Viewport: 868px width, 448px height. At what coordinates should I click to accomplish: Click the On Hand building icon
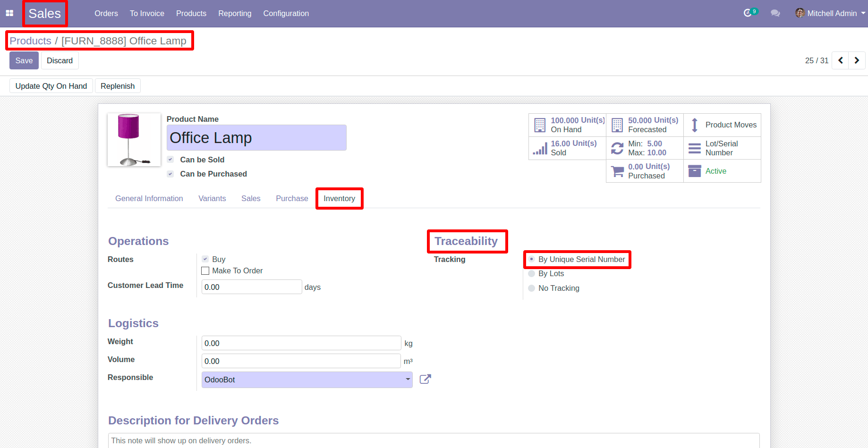pos(540,125)
